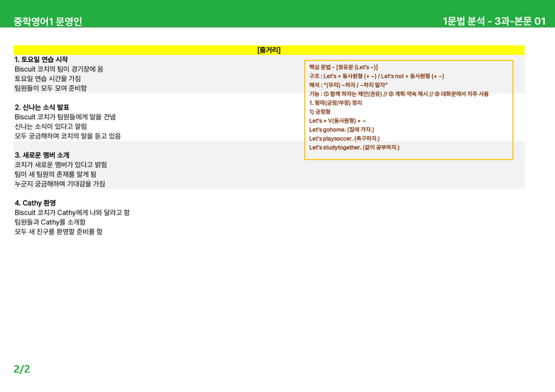Viewport: 555px width, 392px height.
Task: Click the '1) 긍정형' line
Action: pos(319,112)
